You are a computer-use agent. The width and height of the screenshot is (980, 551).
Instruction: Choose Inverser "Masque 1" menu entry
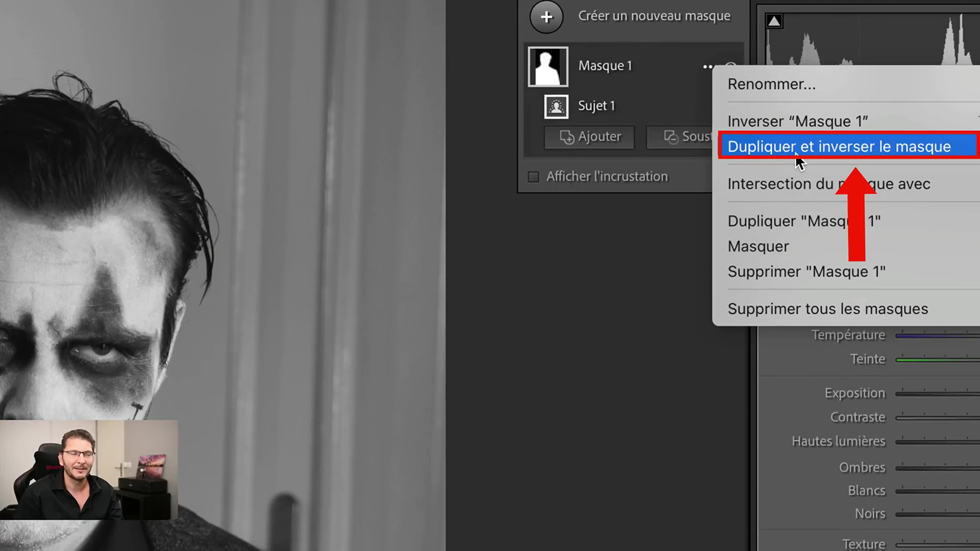797,121
